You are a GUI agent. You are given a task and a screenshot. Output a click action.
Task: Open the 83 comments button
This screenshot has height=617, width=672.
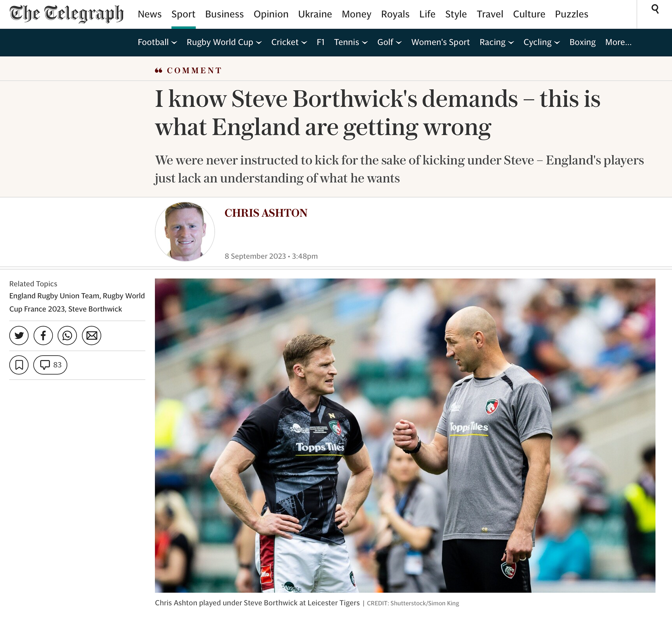50,365
